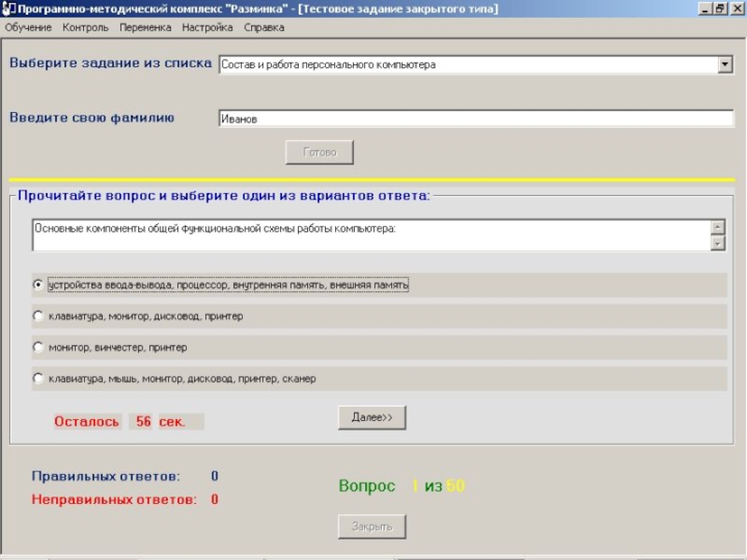Image resolution: width=747 pixels, height=560 pixels.
Task: Click the surname field containing Иванов
Action: (476, 119)
